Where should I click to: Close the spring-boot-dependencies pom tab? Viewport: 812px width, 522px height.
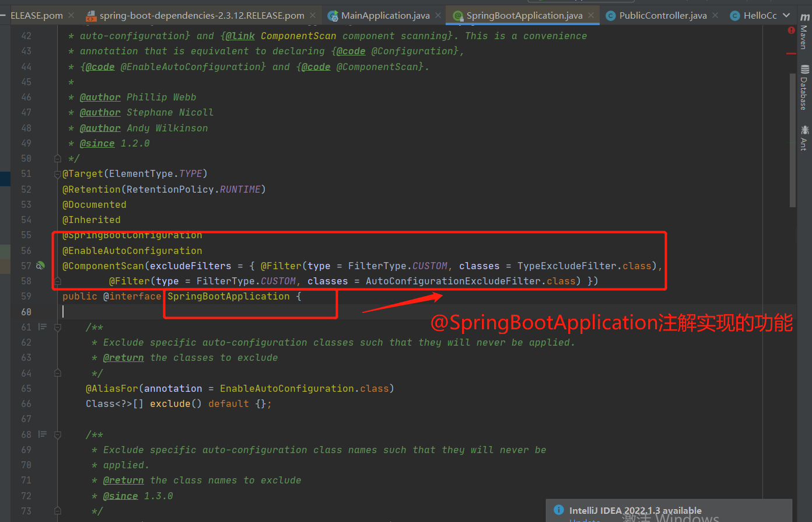tap(313, 16)
